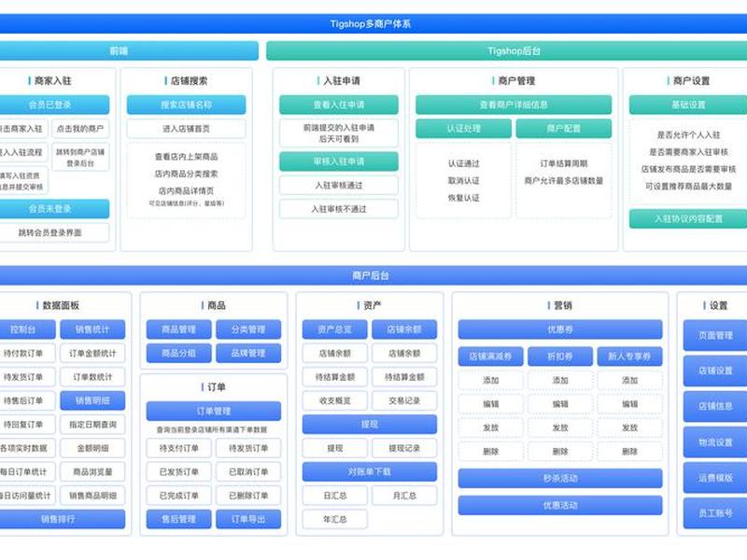Click the 店内商品详情页 text

[x=186, y=191]
